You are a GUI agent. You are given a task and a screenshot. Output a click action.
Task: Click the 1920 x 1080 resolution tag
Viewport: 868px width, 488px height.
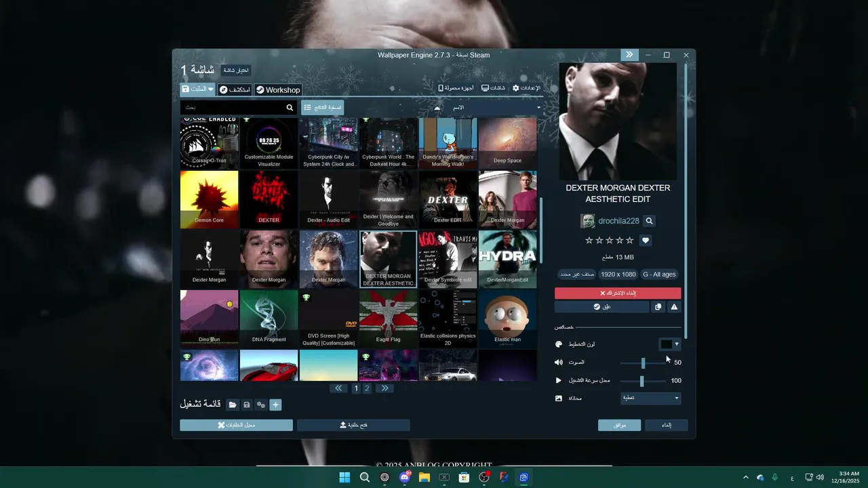click(618, 274)
